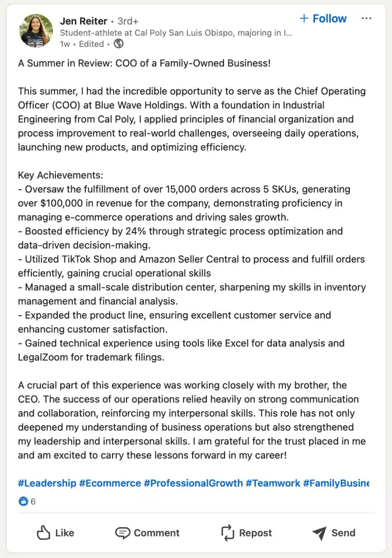Click the like reaction icon beside 6
Viewport: 392px width, 558px height.
click(23, 501)
